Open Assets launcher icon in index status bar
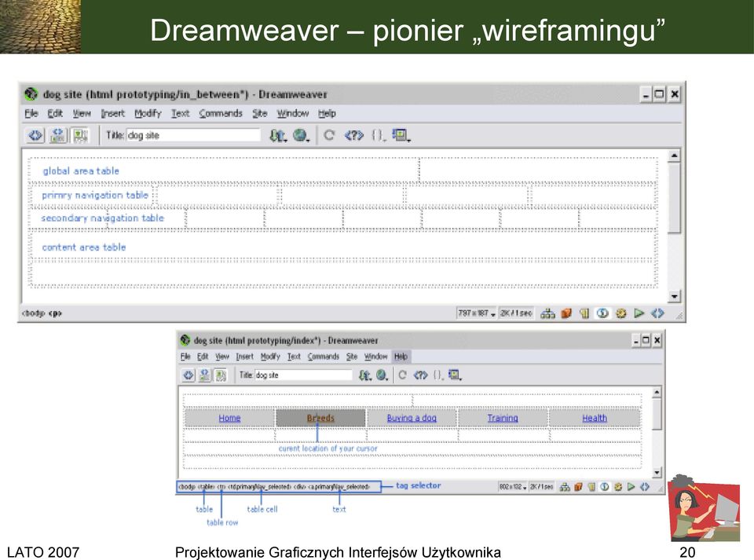Screen dimensions: 754x560 point(579,487)
